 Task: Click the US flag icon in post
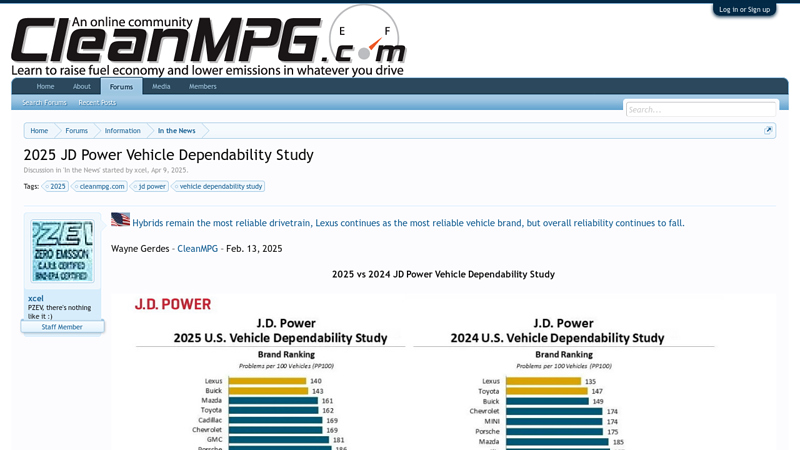(x=120, y=219)
